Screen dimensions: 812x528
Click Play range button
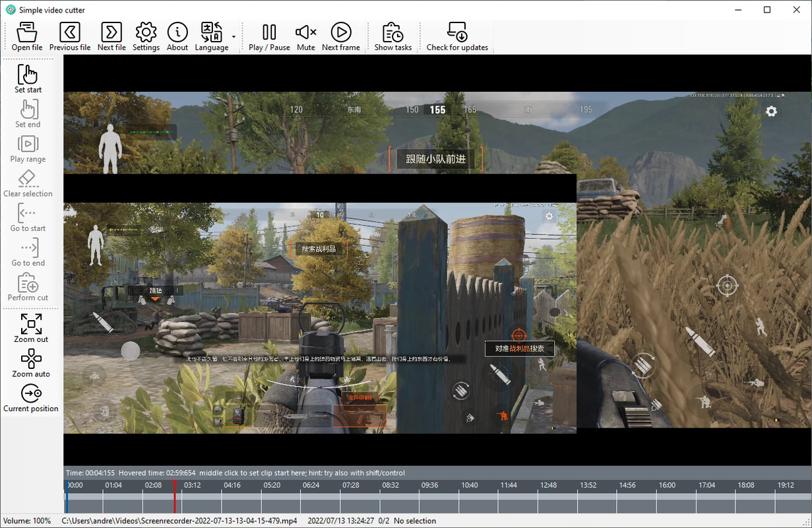[28, 148]
